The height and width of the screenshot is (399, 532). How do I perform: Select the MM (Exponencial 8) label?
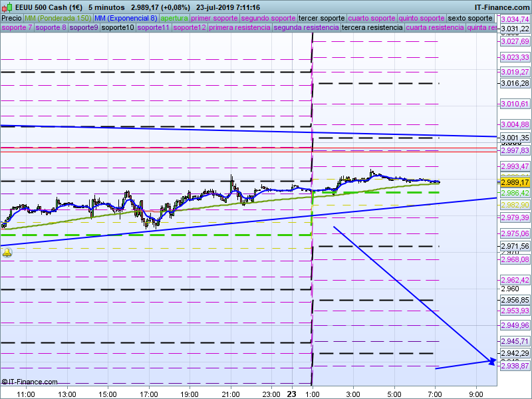pyautogui.click(x=126, y=18)
